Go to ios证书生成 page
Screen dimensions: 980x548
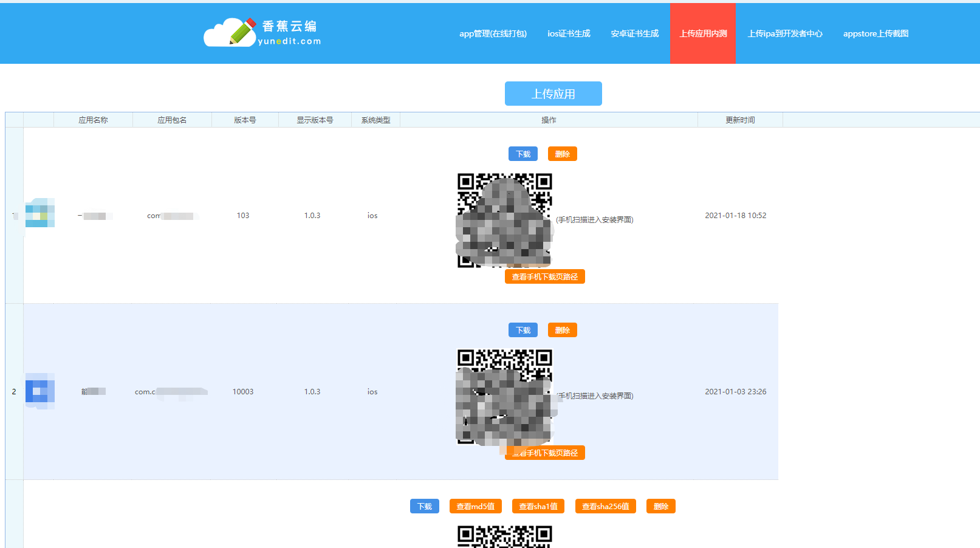pos(569,33)
